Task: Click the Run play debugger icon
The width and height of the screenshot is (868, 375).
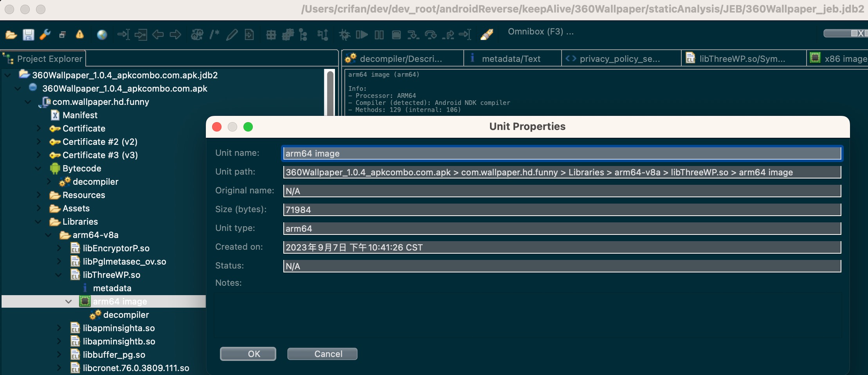Action: tap(362, 35)
